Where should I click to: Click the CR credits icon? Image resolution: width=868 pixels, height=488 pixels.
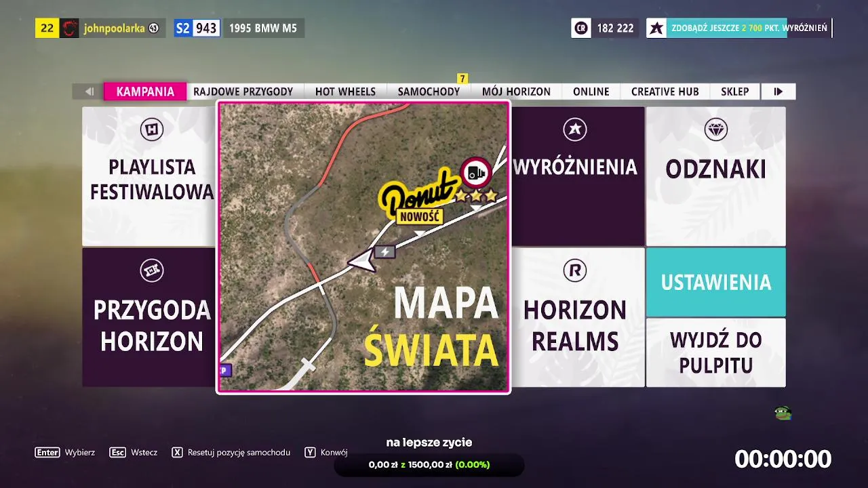[581, 28]
